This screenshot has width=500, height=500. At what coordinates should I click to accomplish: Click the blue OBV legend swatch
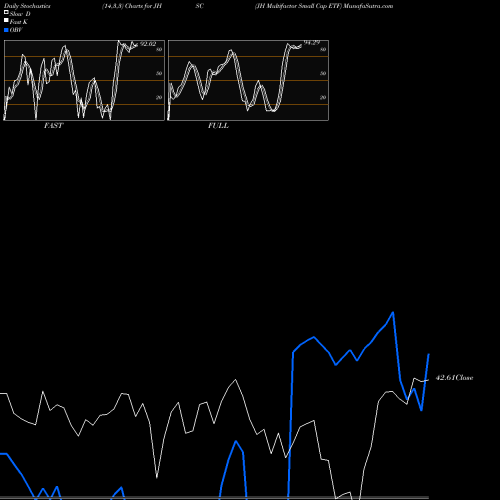[6, 30]
